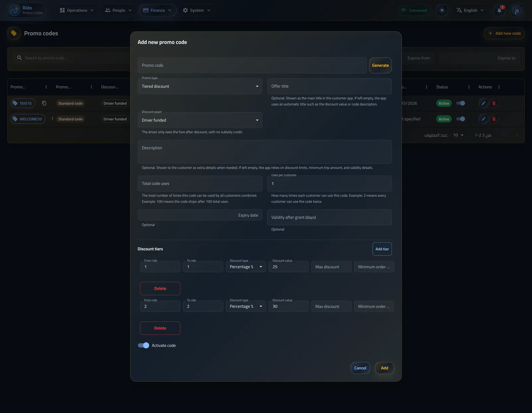Click second tier Minimum order field
The image size is (532, 413).
pos(374,307)
